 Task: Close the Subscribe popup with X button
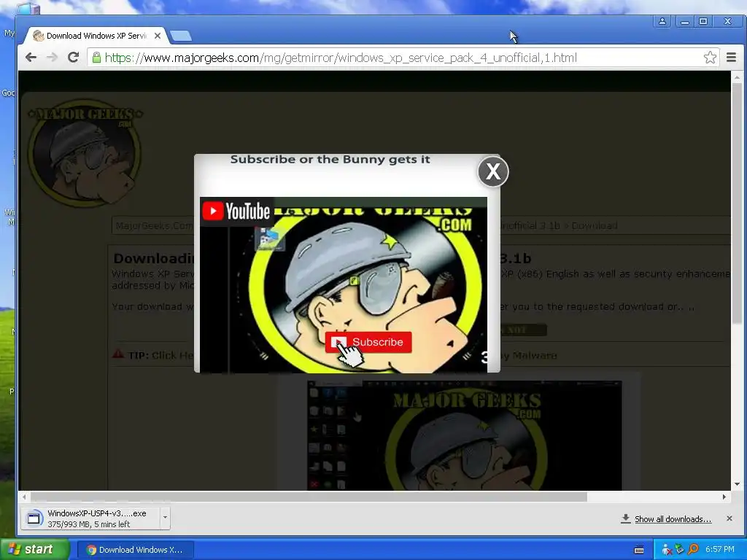tap(493, 171)
